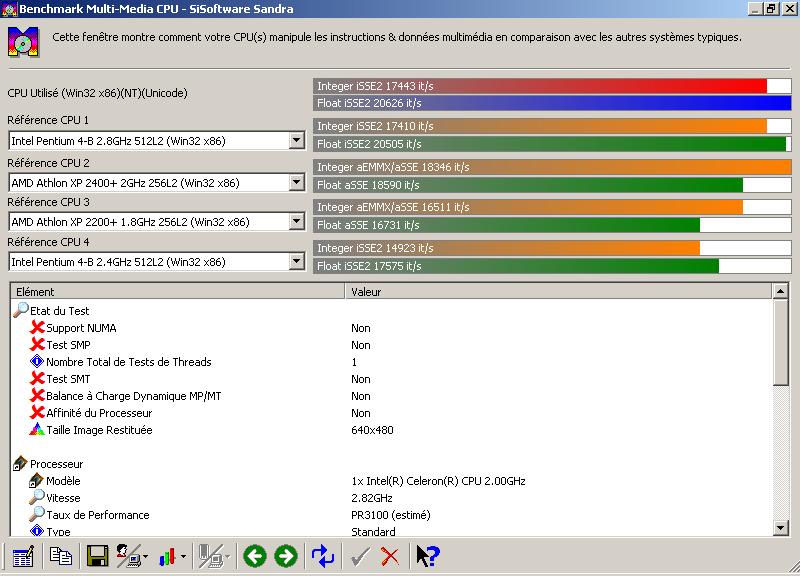
Task: Click scrollbar down arrow in results list
Action: [781, 528]
